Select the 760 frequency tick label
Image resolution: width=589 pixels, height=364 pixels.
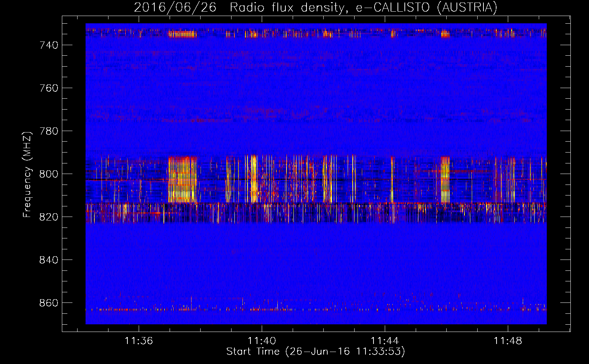pyautogui.click(x=49, y=88)
